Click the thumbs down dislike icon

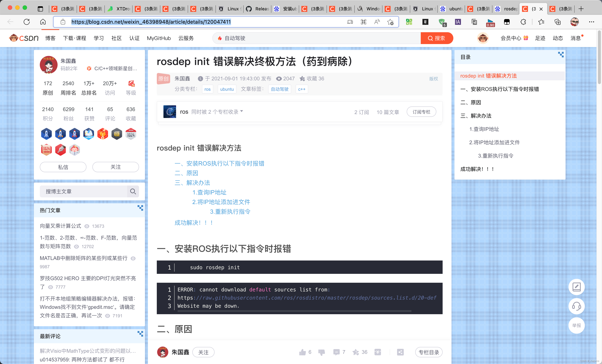(322, 352)
